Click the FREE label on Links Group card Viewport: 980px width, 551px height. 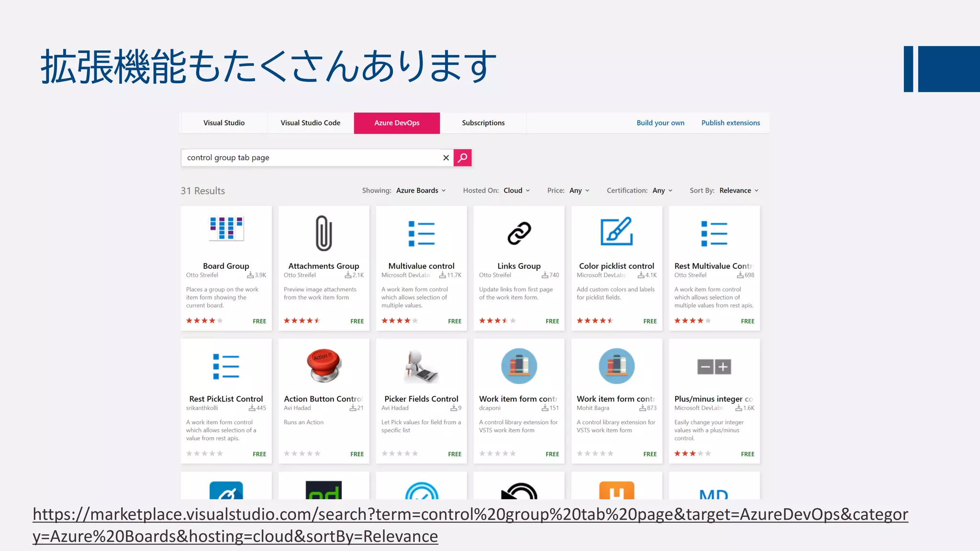(x=552, y=321)
